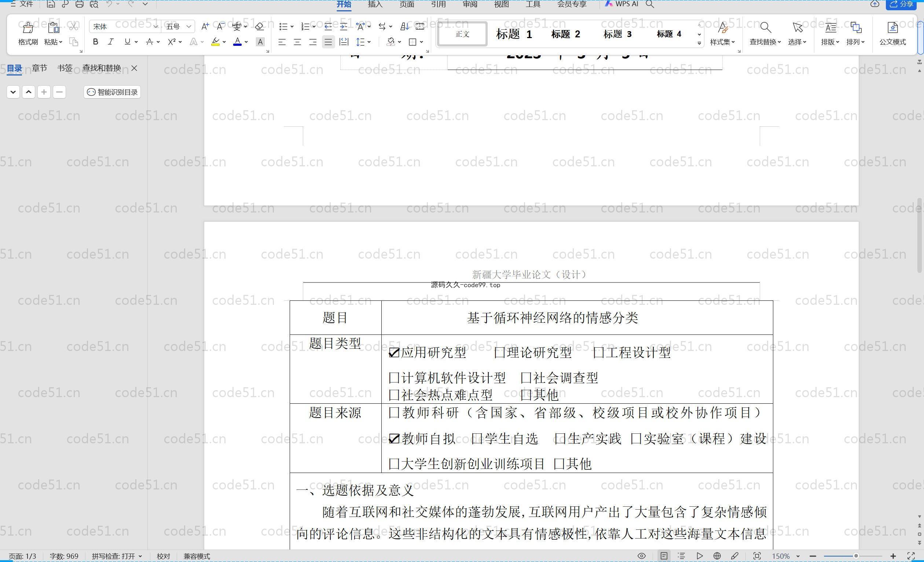Image resolution: width=924 pixels, height=562 pixels.
Task: Open the 审阅 ribbon tab
Action: click(469, 4)
